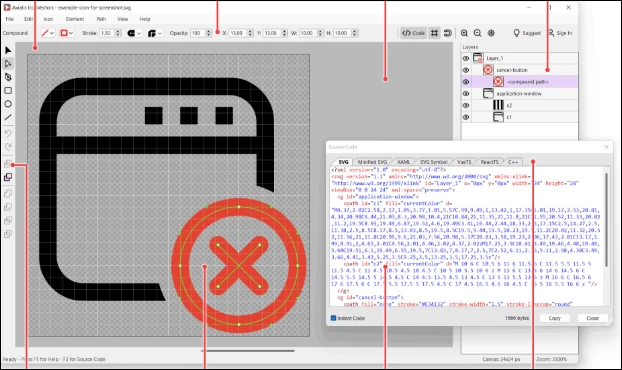Click the Y position input field

coord(272,33)
